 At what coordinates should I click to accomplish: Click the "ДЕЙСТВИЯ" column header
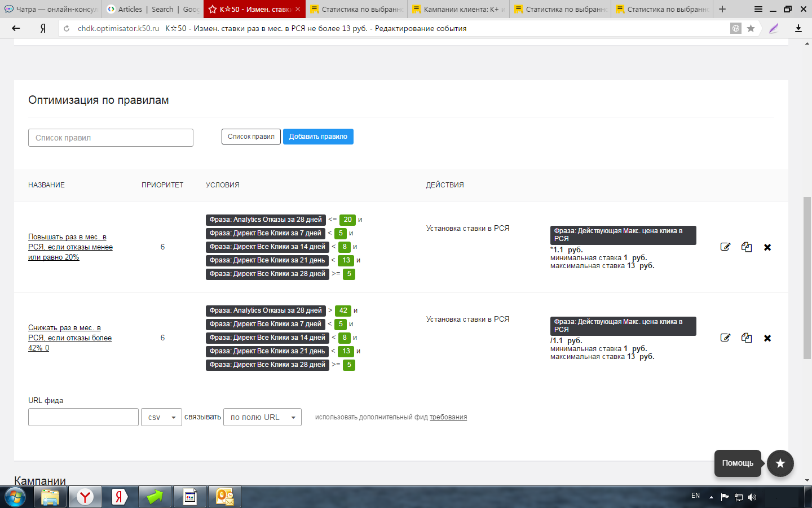click(x=445, y=185)
